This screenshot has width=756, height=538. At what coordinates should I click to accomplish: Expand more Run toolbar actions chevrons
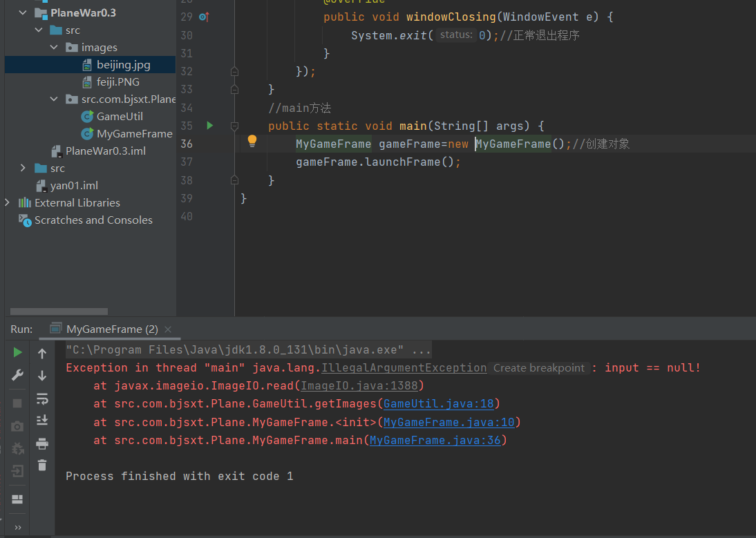(18, 528)
